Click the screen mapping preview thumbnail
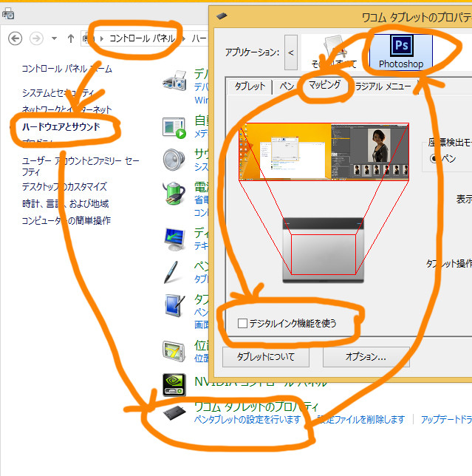This screenshot has width=472, height=476. click(324, 152)
